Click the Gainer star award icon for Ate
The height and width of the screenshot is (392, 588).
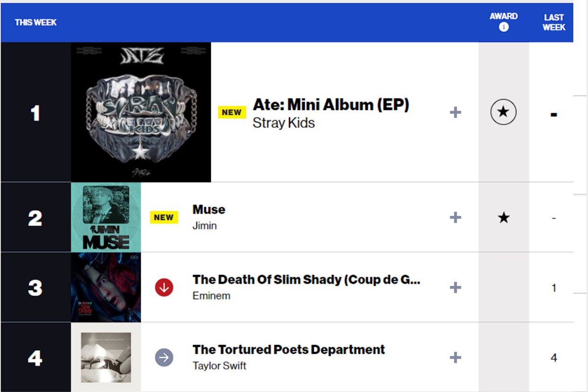point(503,112)
